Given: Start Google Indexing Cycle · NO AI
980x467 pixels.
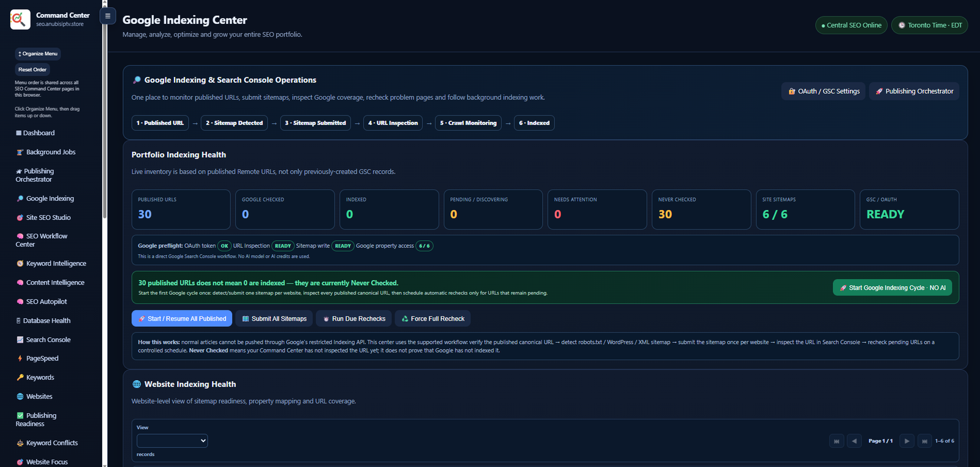Looking at the screenshot, I should click(892, 288).
